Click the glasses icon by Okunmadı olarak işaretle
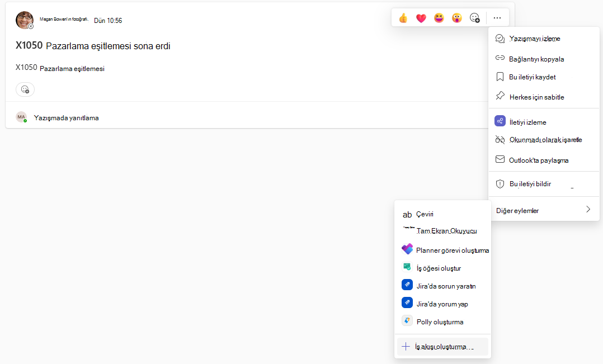 (x=500, y=140)
